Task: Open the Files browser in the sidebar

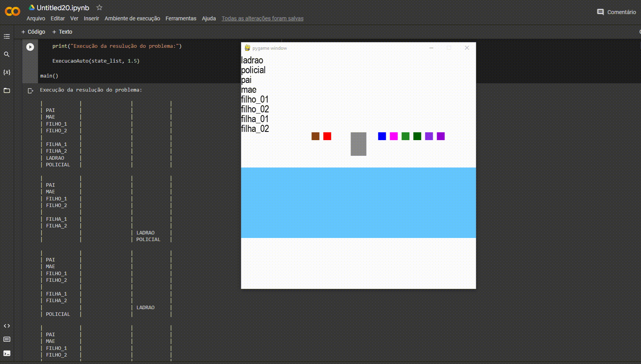Action: 7,90
